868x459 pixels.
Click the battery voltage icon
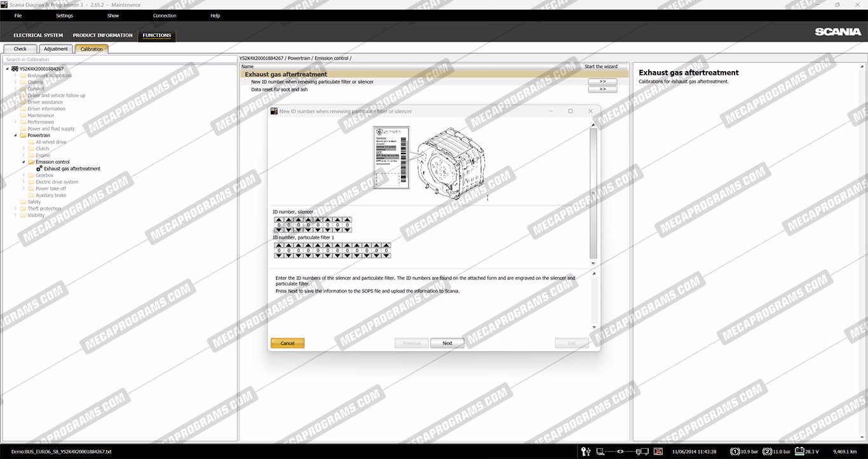point(800,451)
